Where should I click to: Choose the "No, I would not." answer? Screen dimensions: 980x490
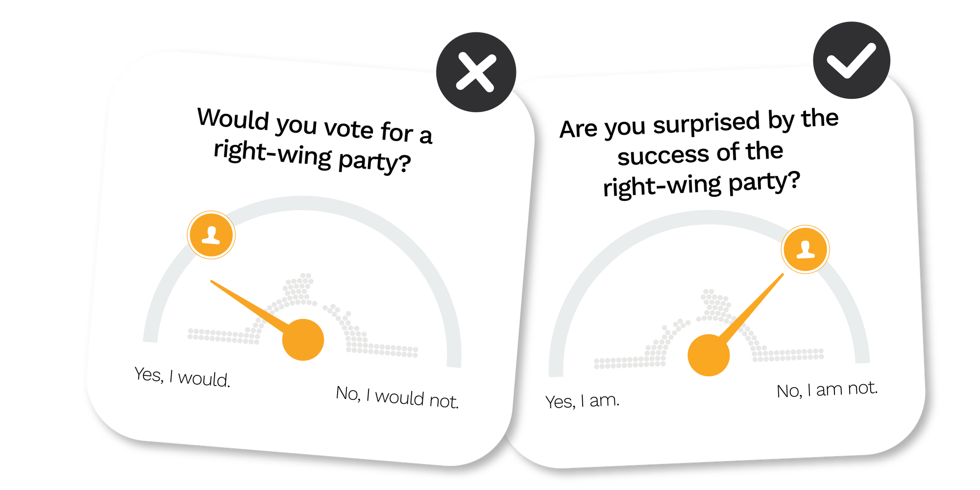397,397
